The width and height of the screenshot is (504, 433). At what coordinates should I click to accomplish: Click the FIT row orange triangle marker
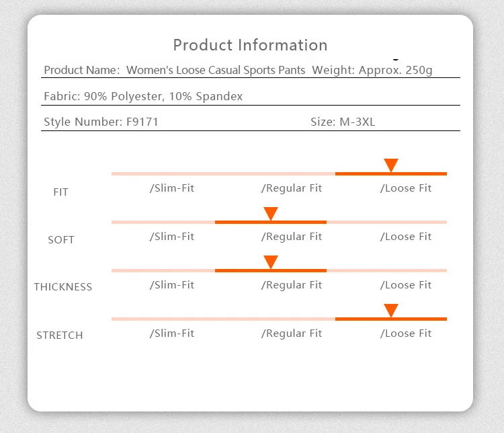click(391, 165)
